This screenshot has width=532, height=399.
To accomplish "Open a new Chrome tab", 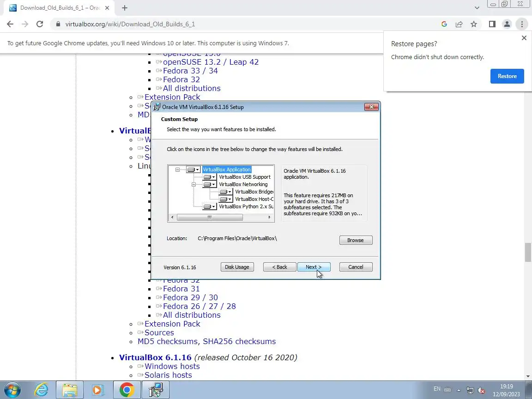I will click(x=125, y=8).
